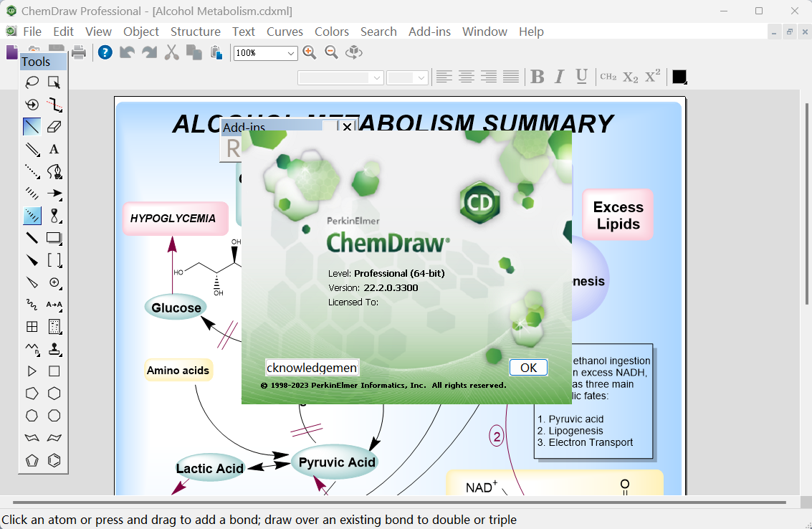Select the Bold Bond tool

(x=32, y=238)
